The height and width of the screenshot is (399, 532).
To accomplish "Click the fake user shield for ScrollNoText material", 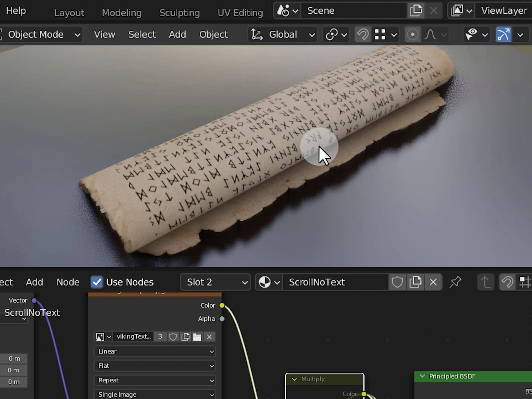I will point(397,282).
